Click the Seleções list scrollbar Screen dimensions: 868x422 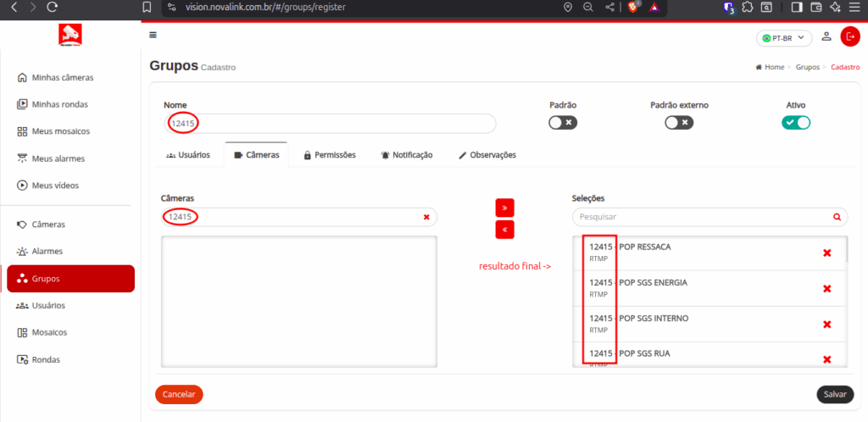pos(846,250)
